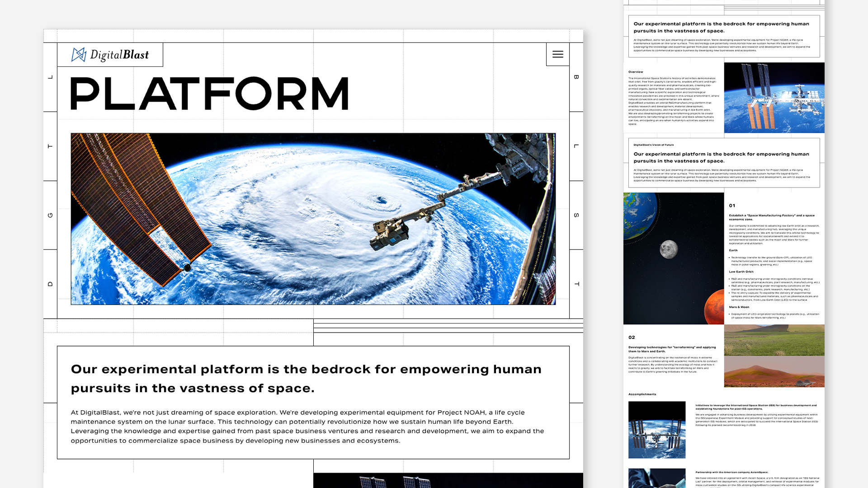Image resolution: width=868 pixels, height=488 pixels.
Task: Click the letter G on the left side rail
Action: 50,215
